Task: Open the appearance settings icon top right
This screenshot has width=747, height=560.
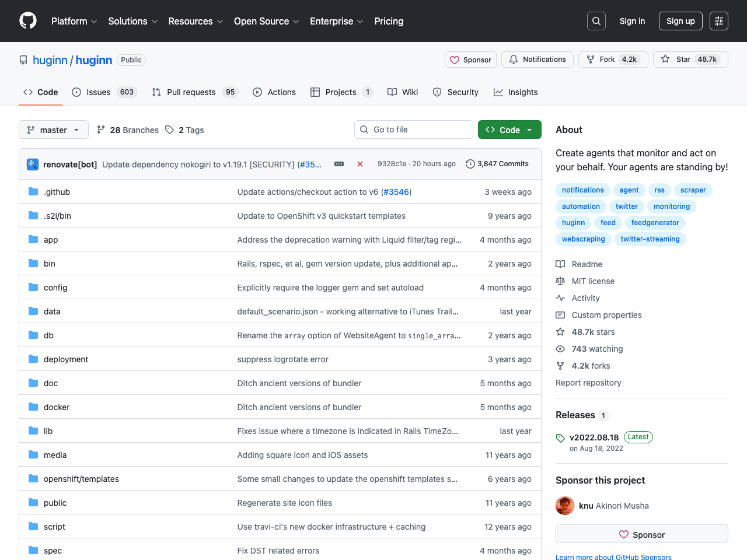Action: pos(718,20)
